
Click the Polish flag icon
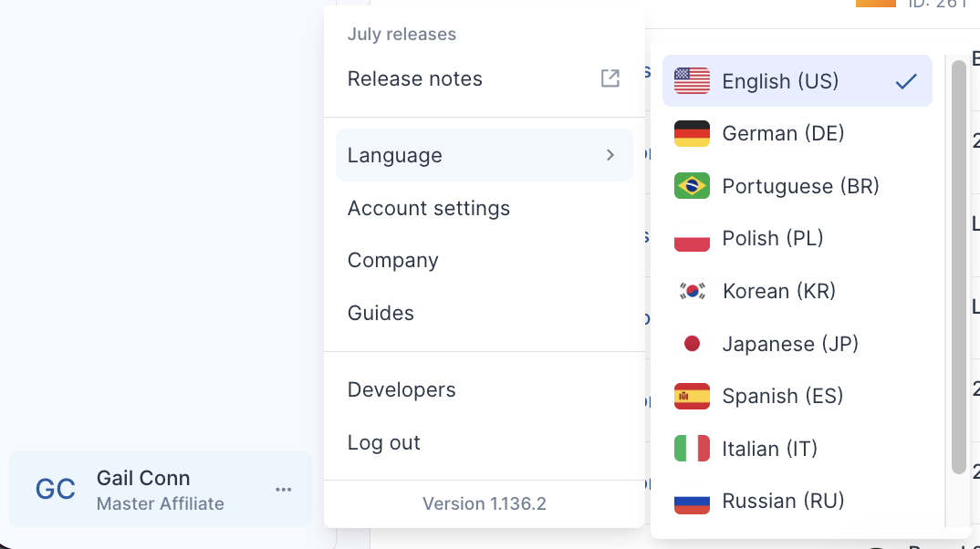692,238
